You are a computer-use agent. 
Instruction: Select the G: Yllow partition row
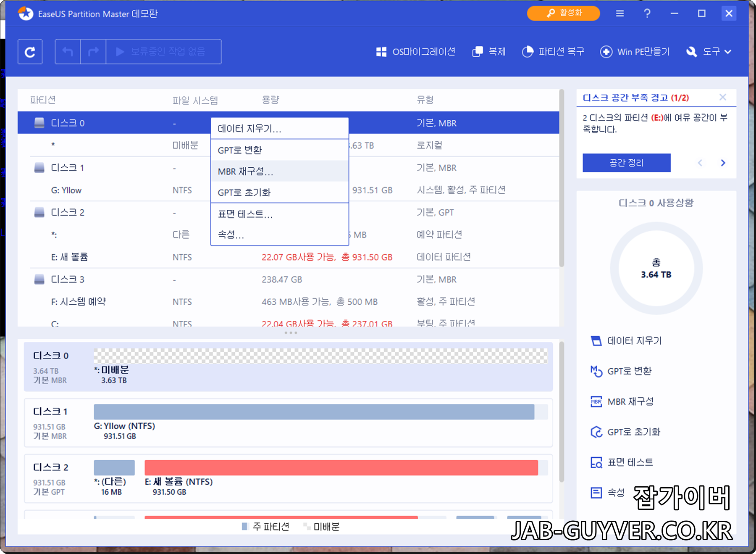tap(288, 190)
